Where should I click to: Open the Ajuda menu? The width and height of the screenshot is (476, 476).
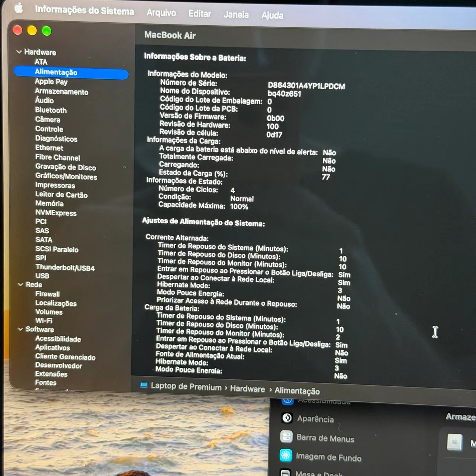coord(272,16)
